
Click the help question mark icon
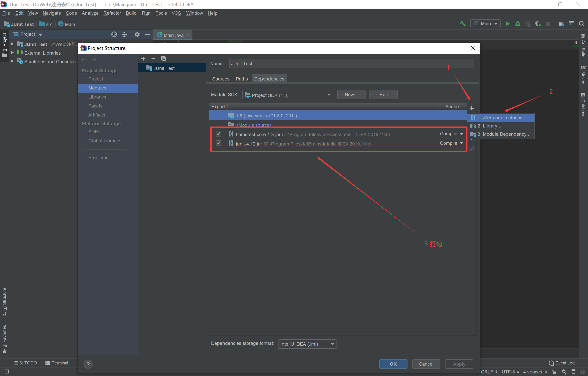(88, 364)
